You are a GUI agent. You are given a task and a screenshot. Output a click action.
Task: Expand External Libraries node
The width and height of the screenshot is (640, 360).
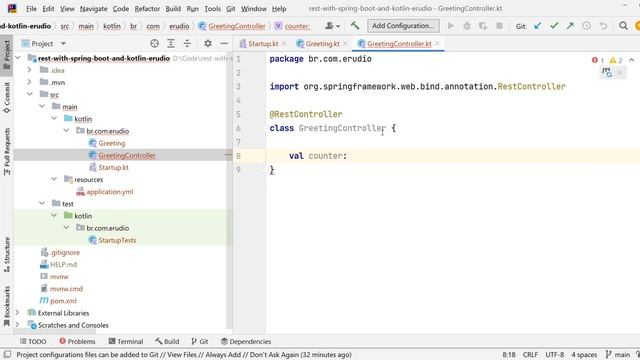[17, 313]
